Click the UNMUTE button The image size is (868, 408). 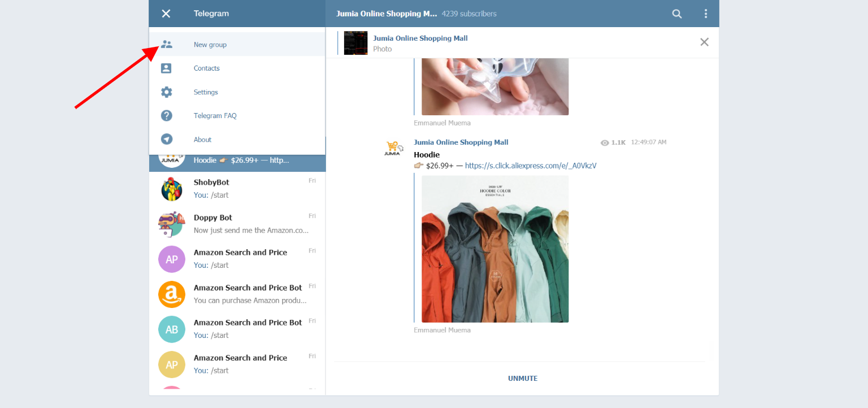(523, 379)
